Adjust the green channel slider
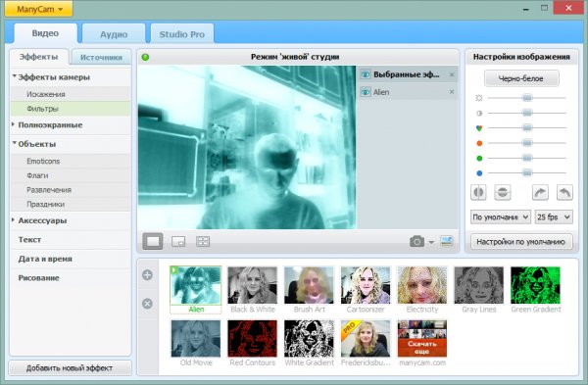This screenshot has height=385, width=588. [527, 158]
